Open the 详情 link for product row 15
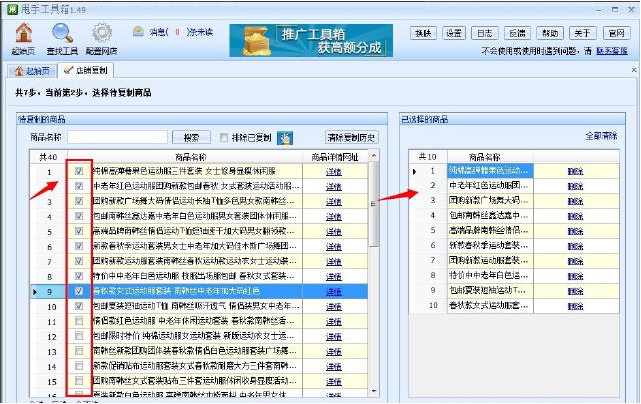This screenshot has height=404, width=641. point(334,382)
